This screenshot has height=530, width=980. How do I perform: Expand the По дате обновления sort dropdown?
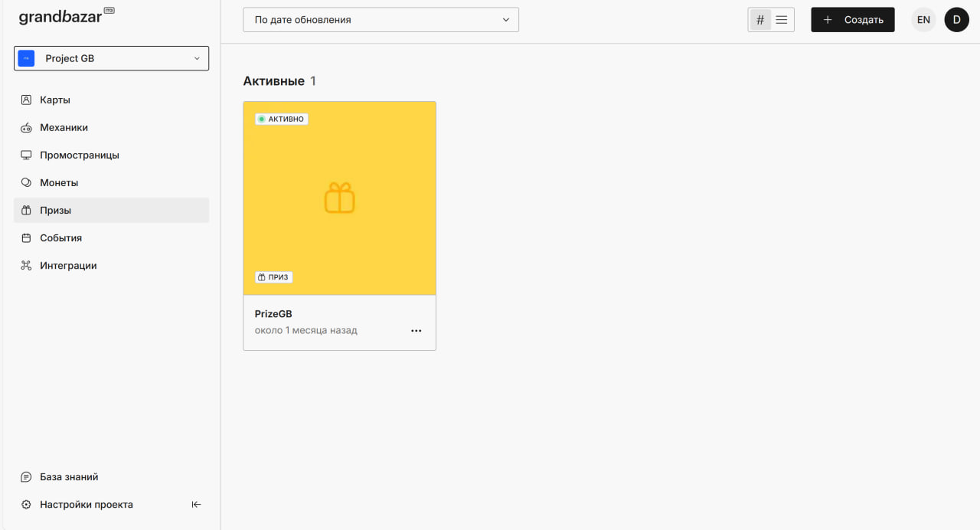click(x=381, y=20)
